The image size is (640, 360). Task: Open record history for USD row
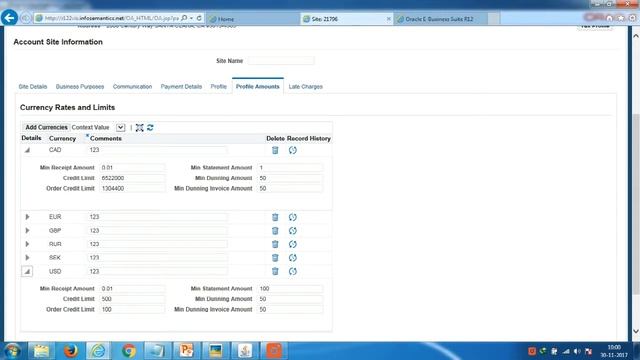click(x=293, y=271)
